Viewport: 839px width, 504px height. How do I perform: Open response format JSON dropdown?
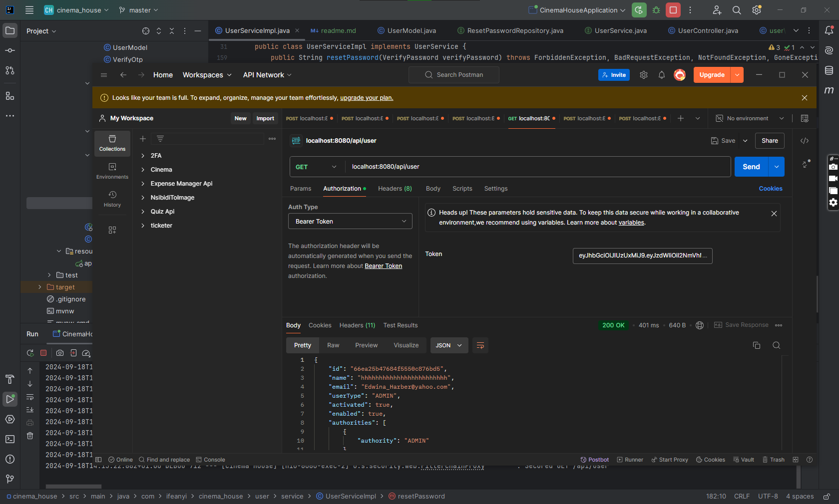pyautogui.click(x=449, y=345)
